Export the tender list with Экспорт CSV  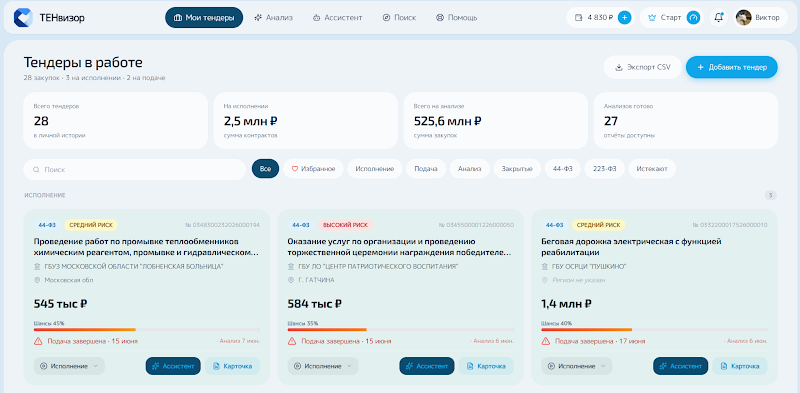[643, 67]
